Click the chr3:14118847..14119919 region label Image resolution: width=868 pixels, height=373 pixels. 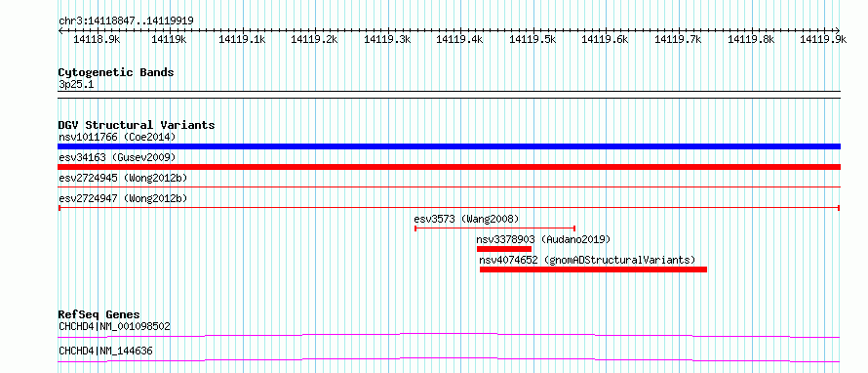(126, 21)
